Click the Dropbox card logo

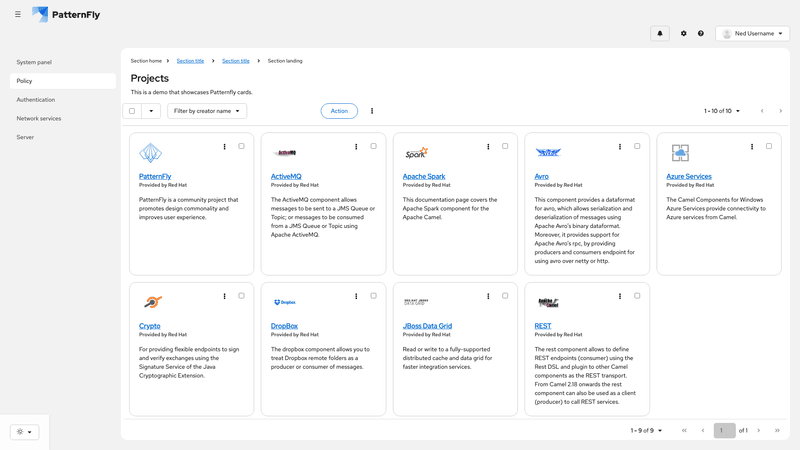285,302
